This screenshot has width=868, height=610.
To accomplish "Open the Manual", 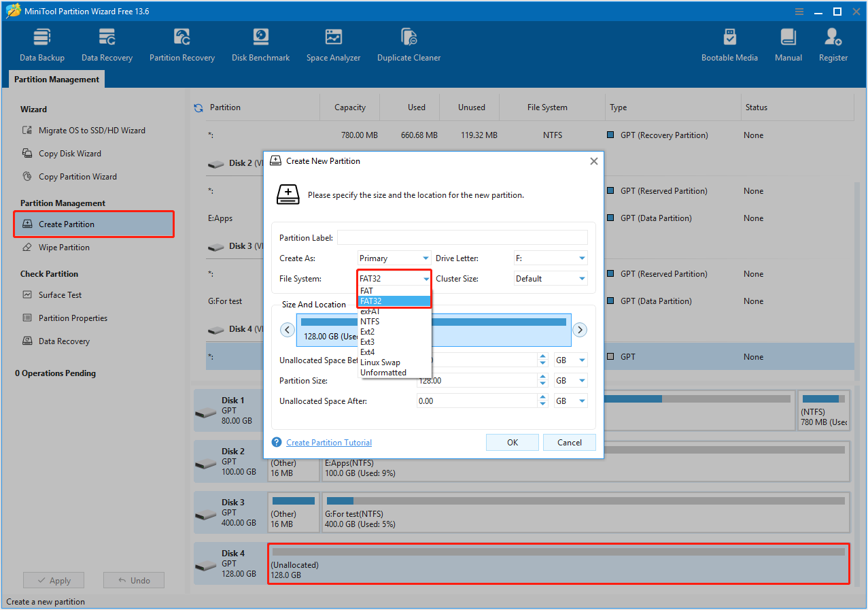I will [x=788, y=45].
